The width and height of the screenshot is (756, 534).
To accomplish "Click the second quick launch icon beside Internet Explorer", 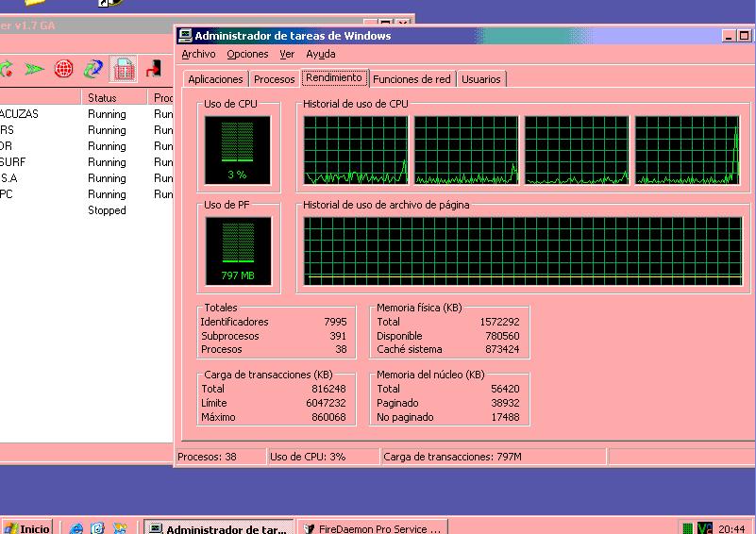I will coord(97,528).
